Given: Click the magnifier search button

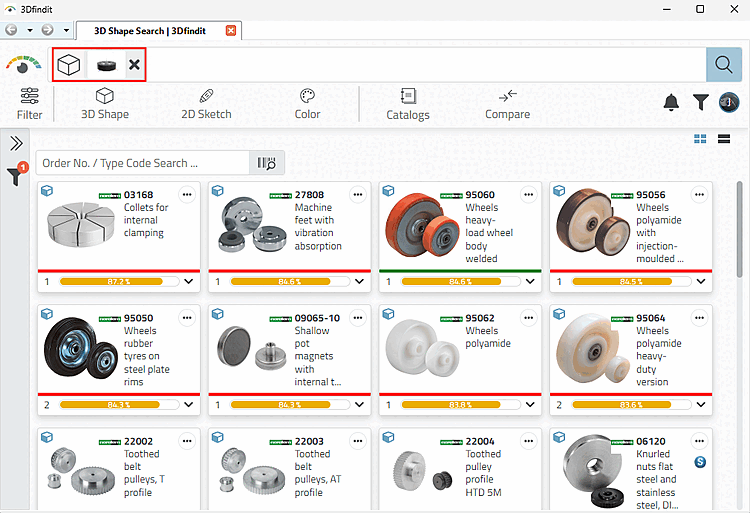Looking at the screenshot, I should tap(724, 65).
